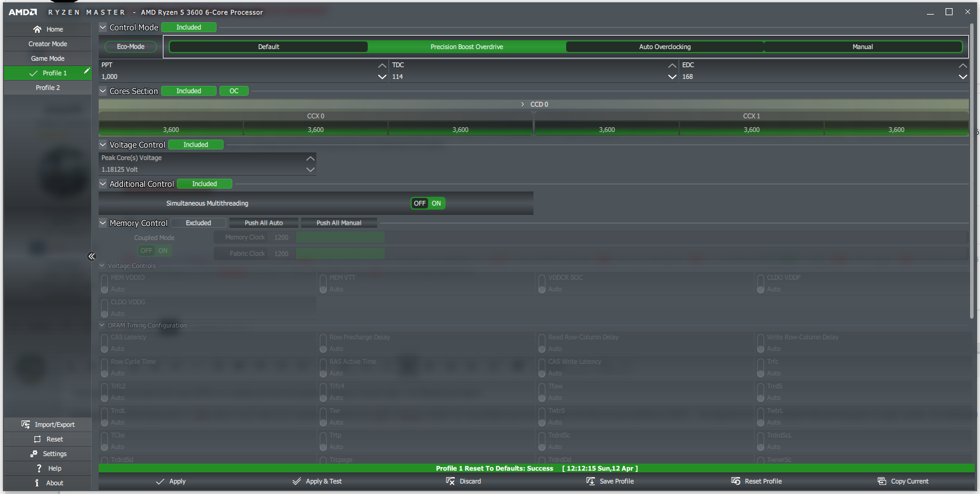Click Push All Auto button
This screenshot has width=980, height=494.
tap(264, 223)
